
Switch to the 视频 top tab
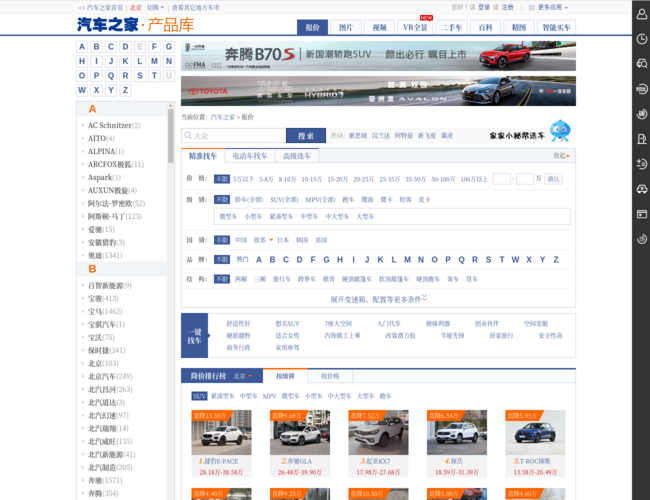tap(379, 27)
